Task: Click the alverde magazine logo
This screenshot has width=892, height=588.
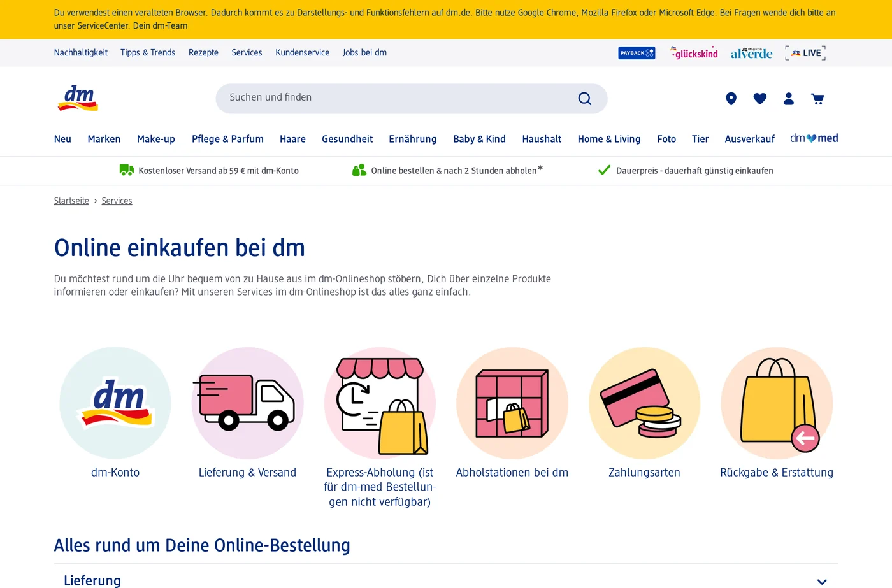Action: point(752,53)
